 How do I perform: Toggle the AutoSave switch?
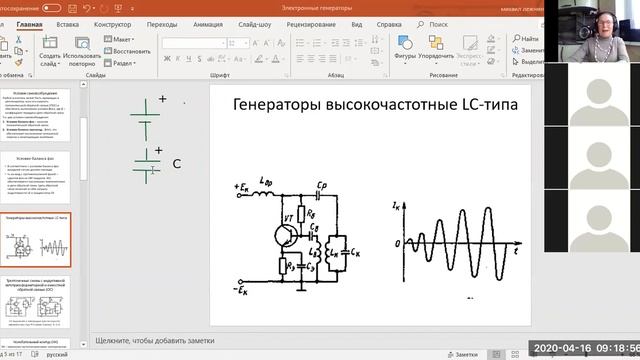coord(51,8)
